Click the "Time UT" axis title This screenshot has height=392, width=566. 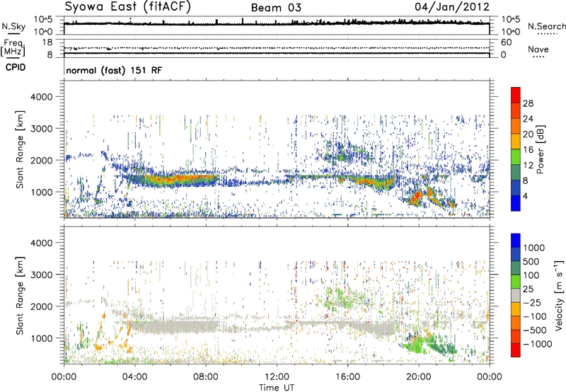point(277,387)
